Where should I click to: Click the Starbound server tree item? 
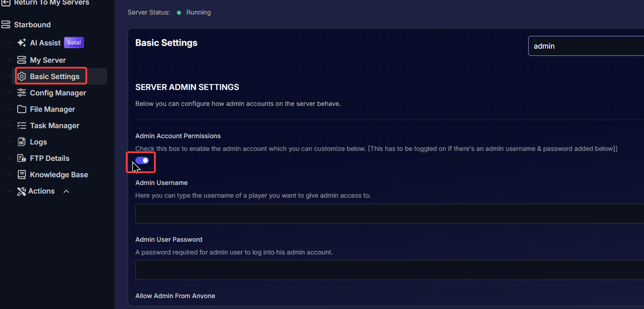[x=32, y=25]
